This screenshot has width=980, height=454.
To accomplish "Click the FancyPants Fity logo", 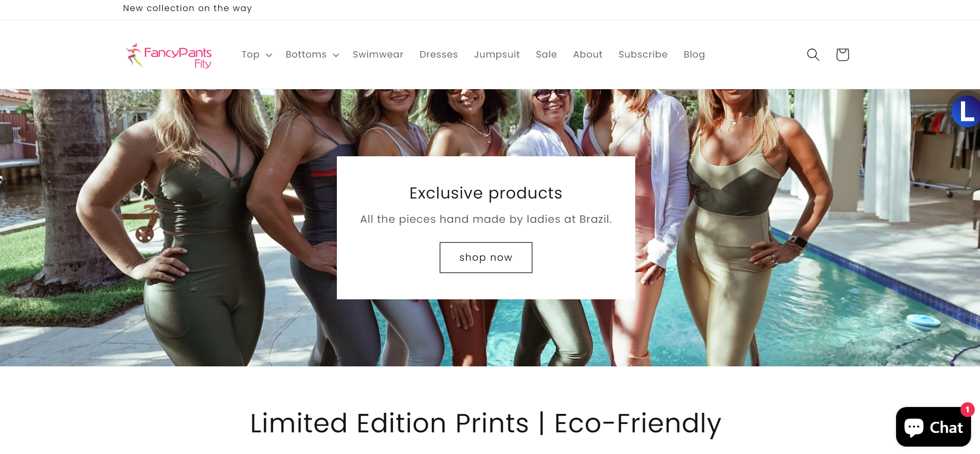I will point(169,55).
